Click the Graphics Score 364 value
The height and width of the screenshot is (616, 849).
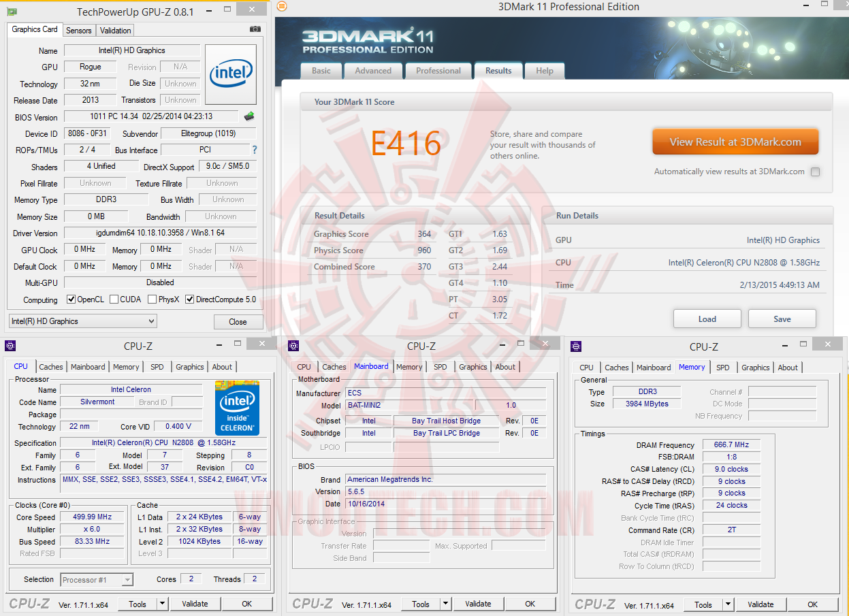[424, 234]
